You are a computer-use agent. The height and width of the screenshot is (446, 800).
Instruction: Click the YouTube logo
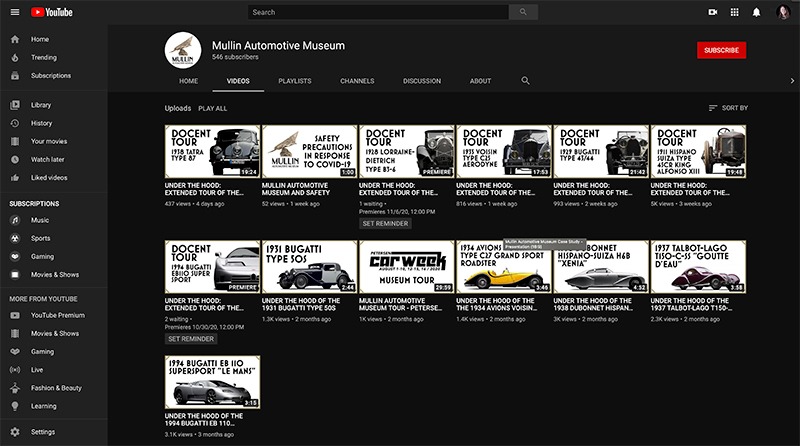click(52, 12)
